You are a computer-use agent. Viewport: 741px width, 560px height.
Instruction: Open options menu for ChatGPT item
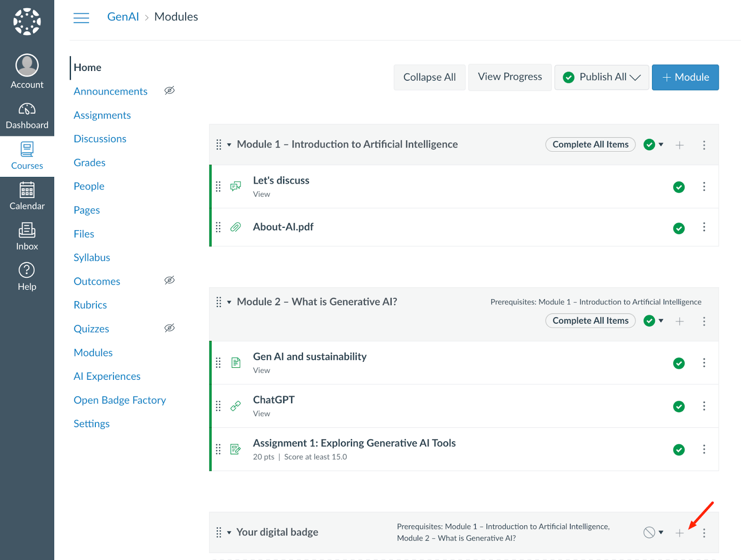(x=704, y=406)
